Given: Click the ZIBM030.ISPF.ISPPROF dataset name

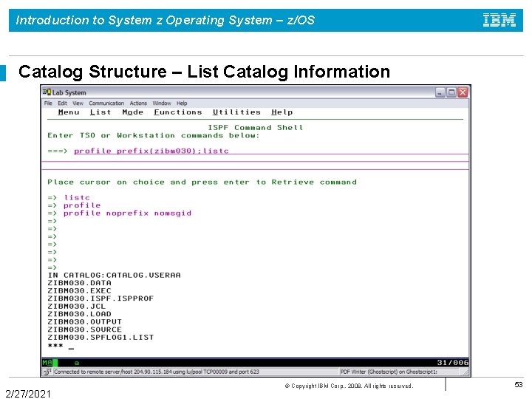Looking at the screenshot, I should (x=100, y=299).
